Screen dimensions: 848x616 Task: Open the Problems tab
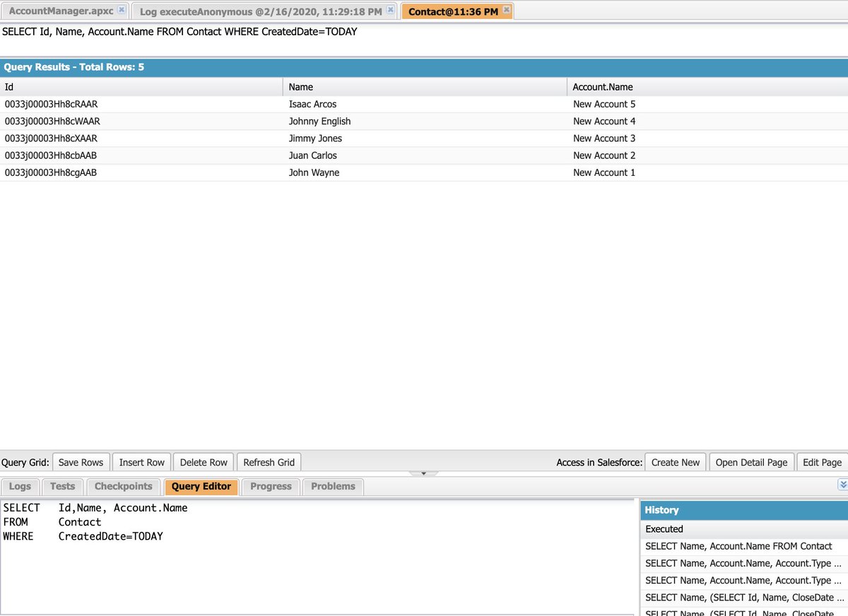[x=333, y=486]
